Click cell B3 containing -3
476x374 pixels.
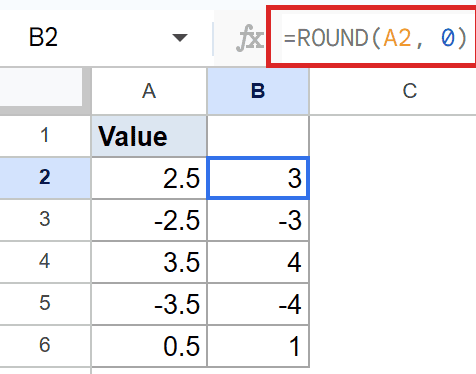pyautogui.click(x=258, y=220)
